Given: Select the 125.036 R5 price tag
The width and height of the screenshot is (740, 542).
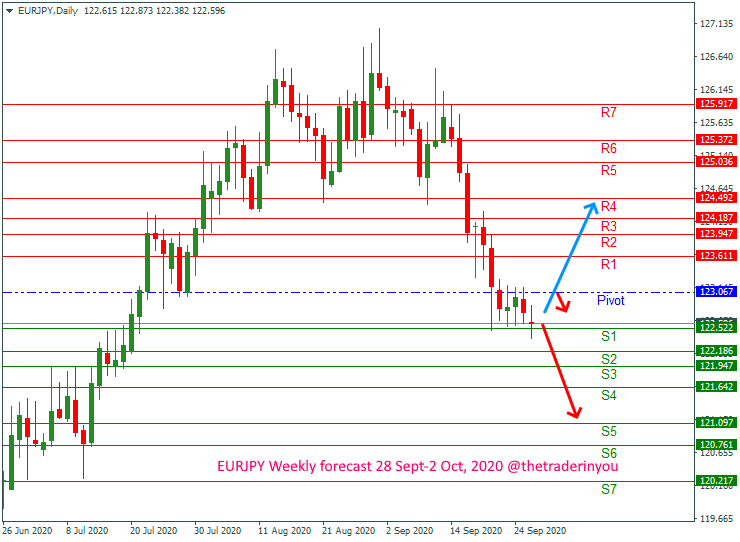Looking at the screenshot, I should tap(716, 162).
